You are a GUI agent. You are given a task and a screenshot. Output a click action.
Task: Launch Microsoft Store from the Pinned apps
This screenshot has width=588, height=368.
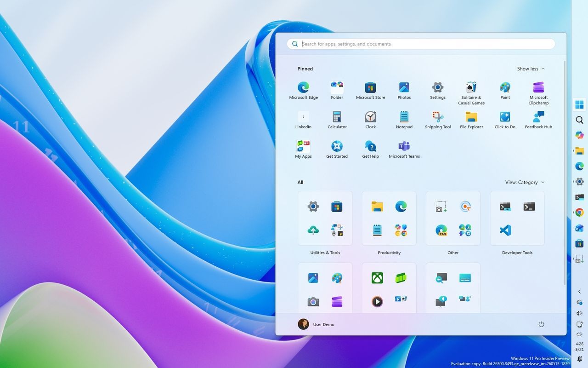click(x=370, y=91)
